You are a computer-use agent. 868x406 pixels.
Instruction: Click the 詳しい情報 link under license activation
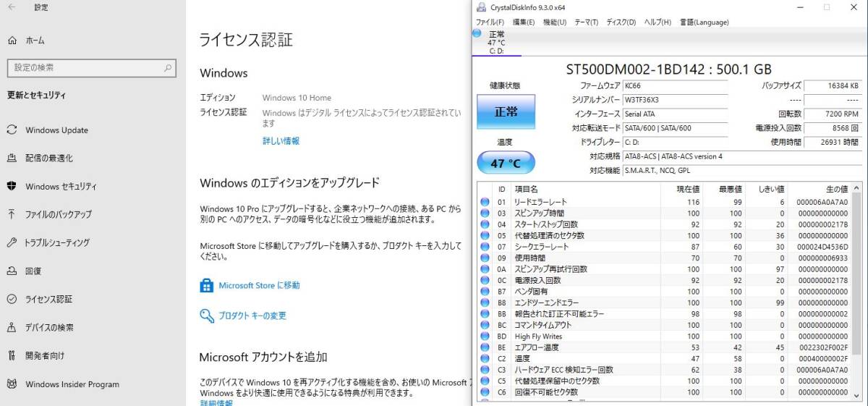pos(281,141)
